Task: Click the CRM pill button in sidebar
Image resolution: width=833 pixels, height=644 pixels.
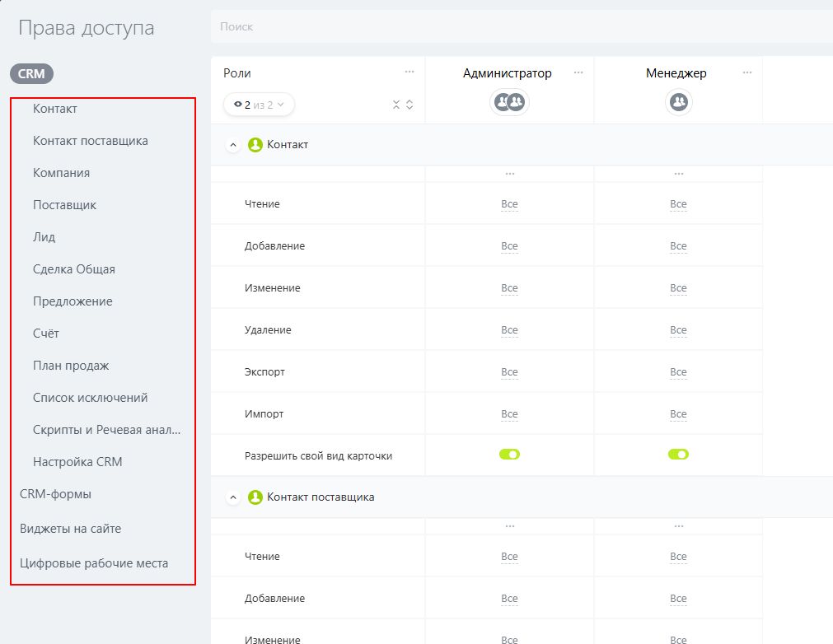Action: (31, 74)
